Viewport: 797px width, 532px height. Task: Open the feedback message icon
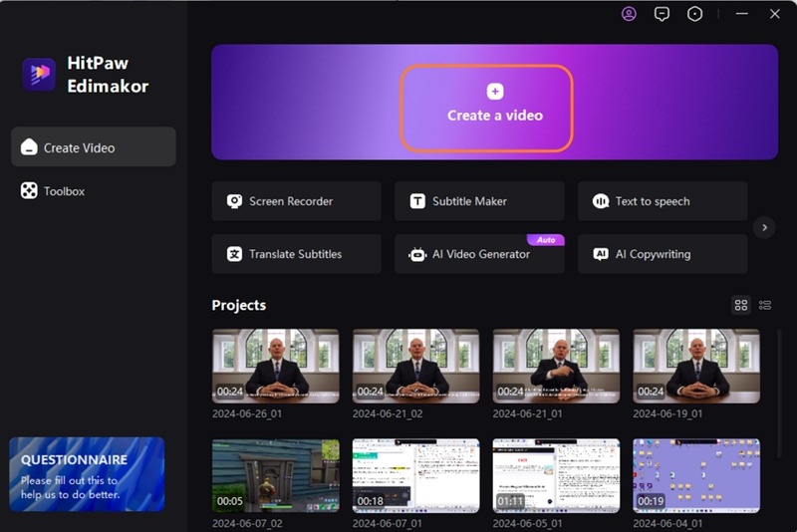[662, 14]
